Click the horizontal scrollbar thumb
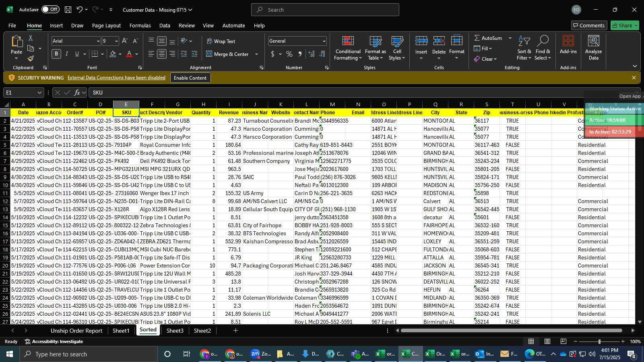The width and height of the screenshot is (644, 362). tap(511, 331)
